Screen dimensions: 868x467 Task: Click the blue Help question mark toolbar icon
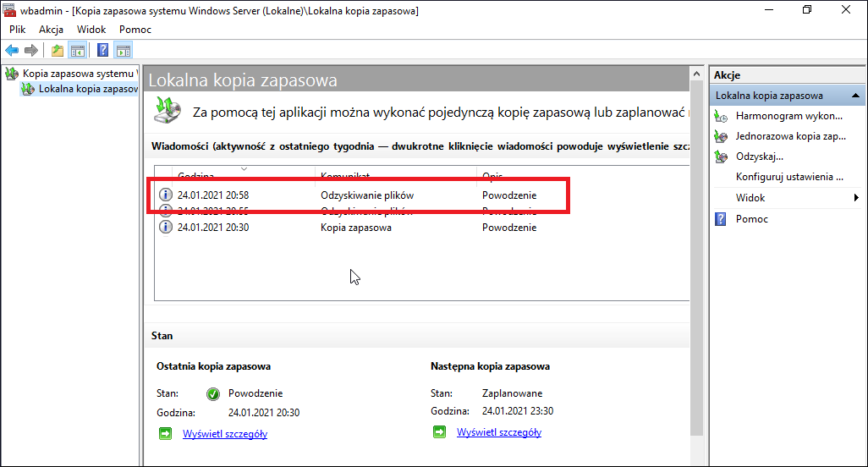coord(103,51)
